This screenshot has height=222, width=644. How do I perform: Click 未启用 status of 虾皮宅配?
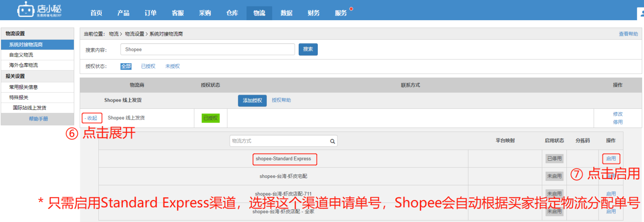pyautogui.click(x=554, y=176)
